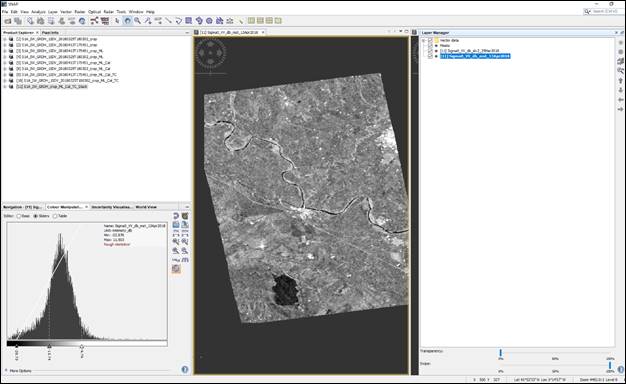Viewport: 626px width, 384px height.
Task: Click the Swipe slider handle
Action: tap(610, 365)
